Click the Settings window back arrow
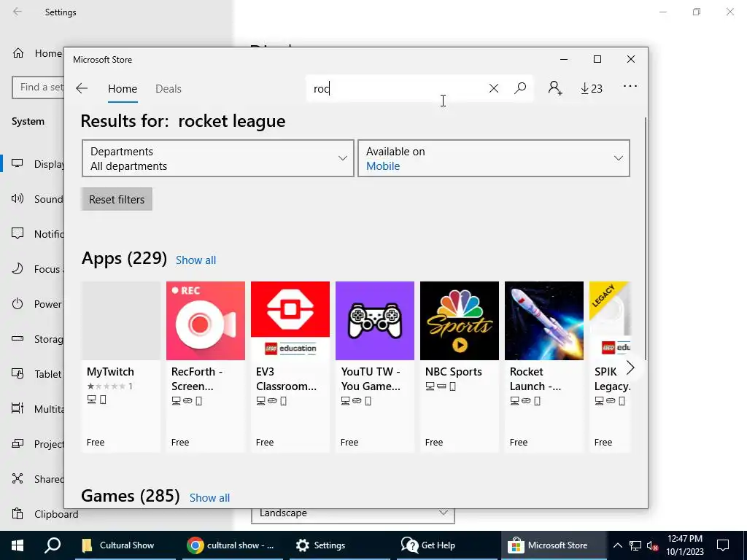Screen dimensions: 747x560 (x=18, y=12)
